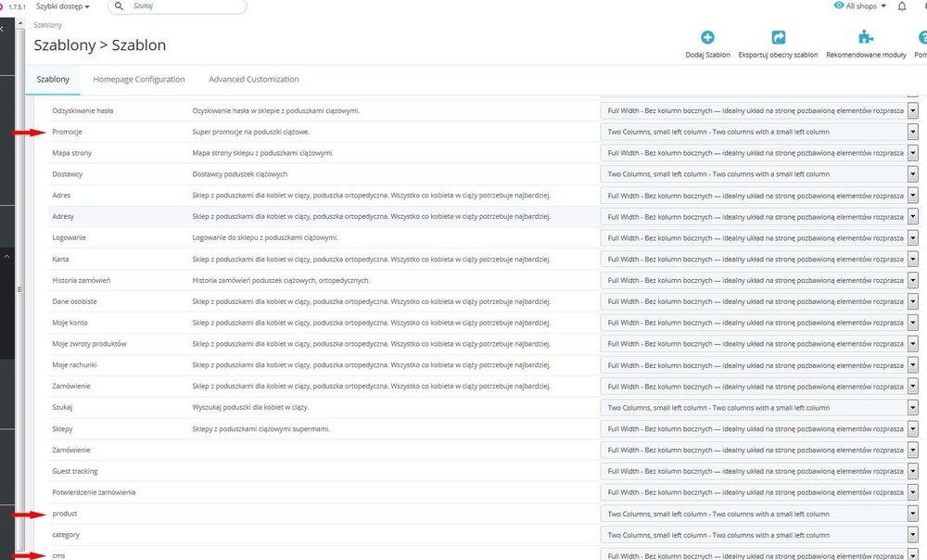Open layout dropdown for Sklepy row

(x=759, y=429)
